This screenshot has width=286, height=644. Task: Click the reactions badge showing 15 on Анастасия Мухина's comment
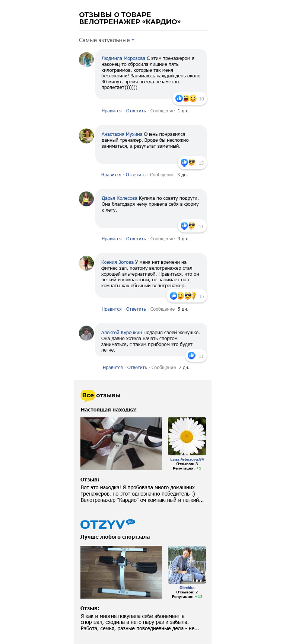(192, 163)
